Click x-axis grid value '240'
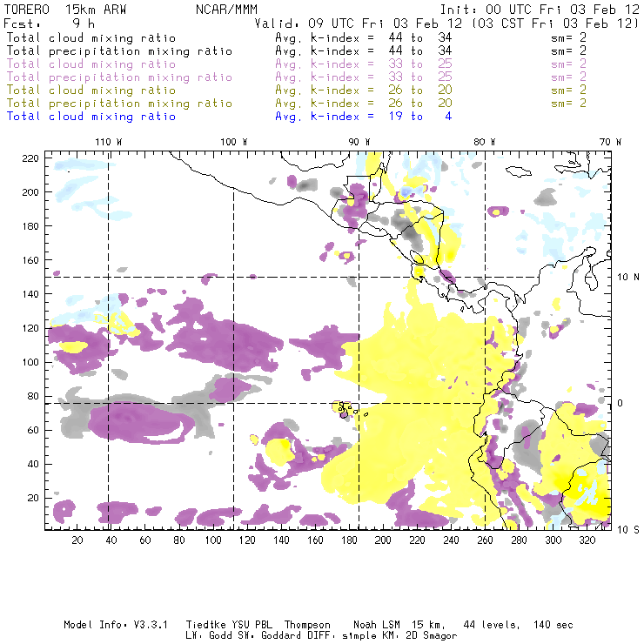The height and width of the screenshot is (644, 644). [451, 540]
